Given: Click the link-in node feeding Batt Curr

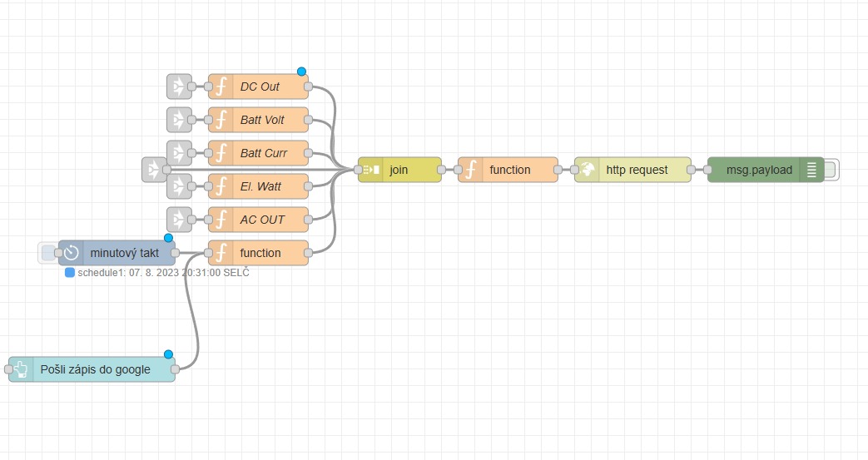Looking at the screenshot, I should click(180, 151).
